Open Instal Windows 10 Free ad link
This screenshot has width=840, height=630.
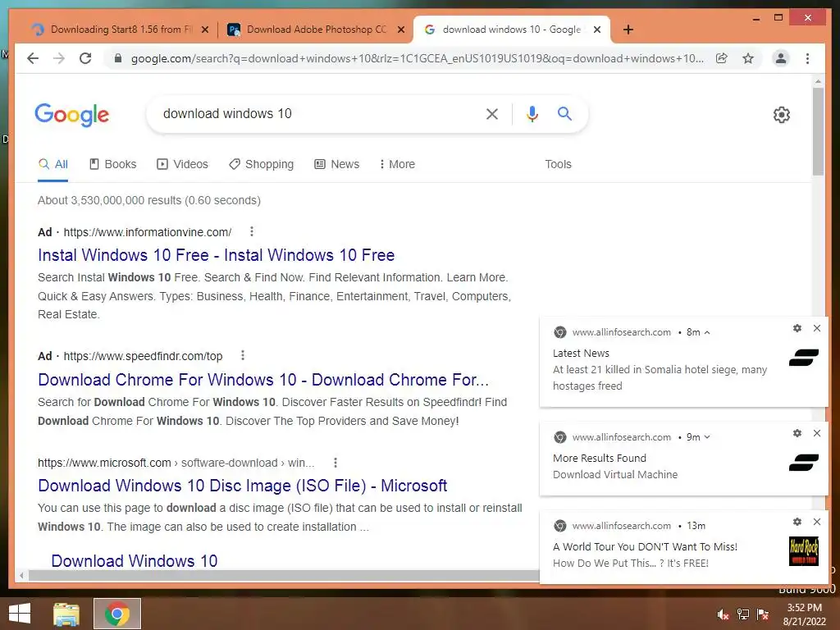[x=216, y=255]
